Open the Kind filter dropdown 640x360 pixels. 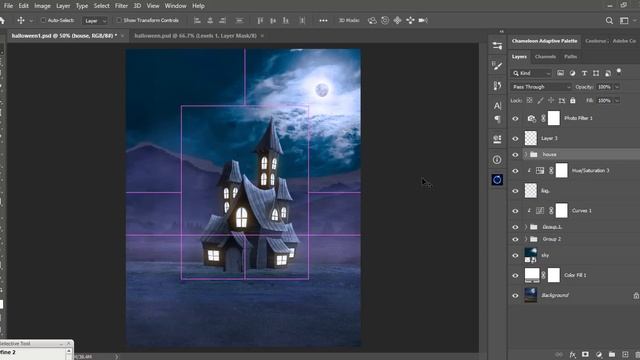[532, 73]
